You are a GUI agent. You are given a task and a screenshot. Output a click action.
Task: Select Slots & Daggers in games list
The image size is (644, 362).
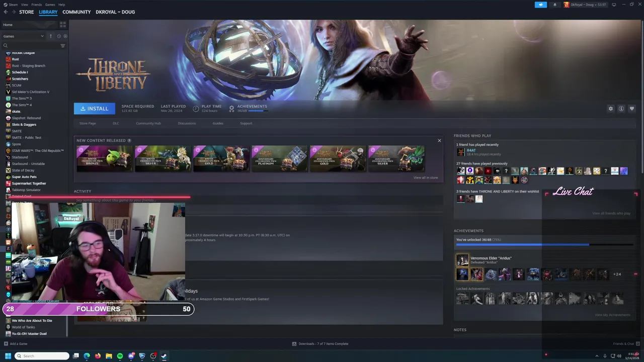pyautogui.click(x=24, y=125)
